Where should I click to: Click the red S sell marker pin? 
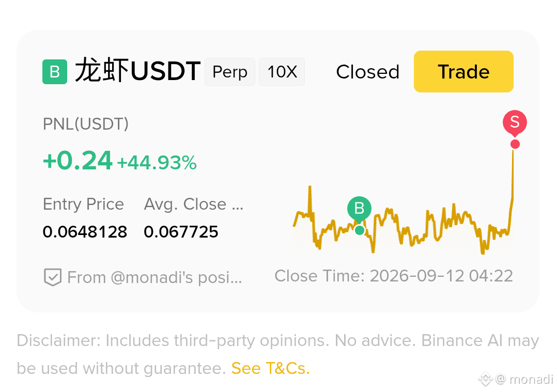[x=515, y=123]
